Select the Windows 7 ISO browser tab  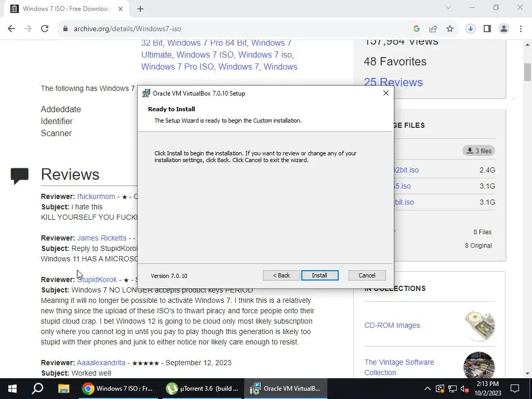pos(66,9)
